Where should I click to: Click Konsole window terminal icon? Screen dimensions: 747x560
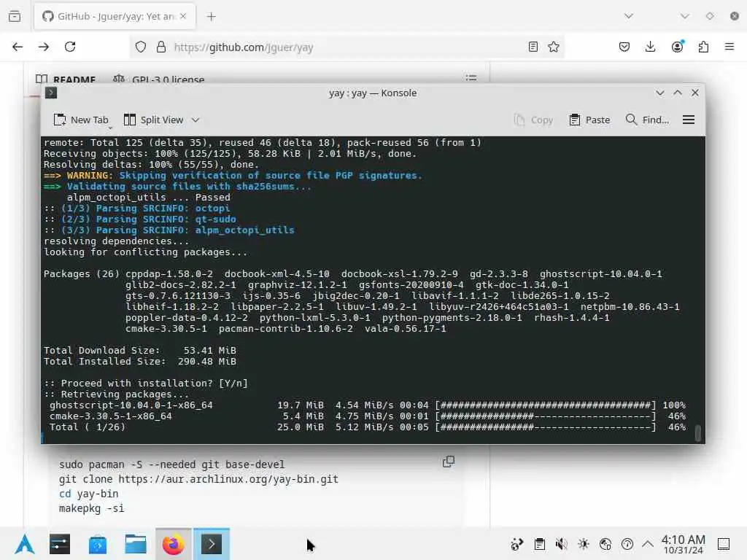[x=51, y=93]
